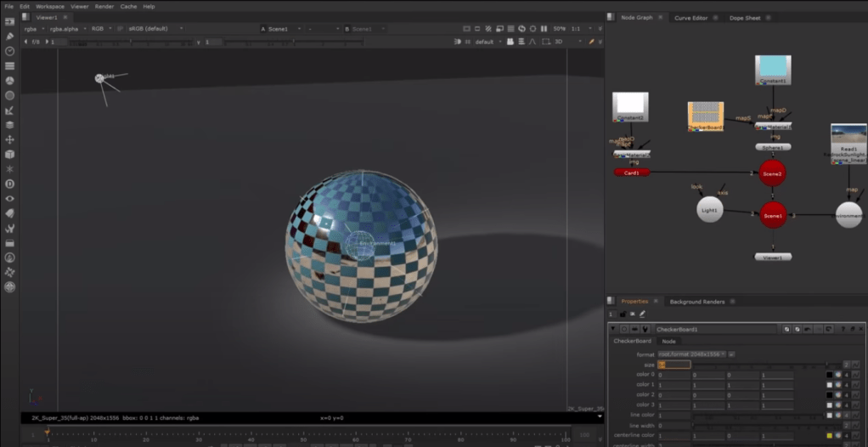Click the Deep nodes D icon
The width and height of the screenshot is (868, 447).
[x=10, y=184]
